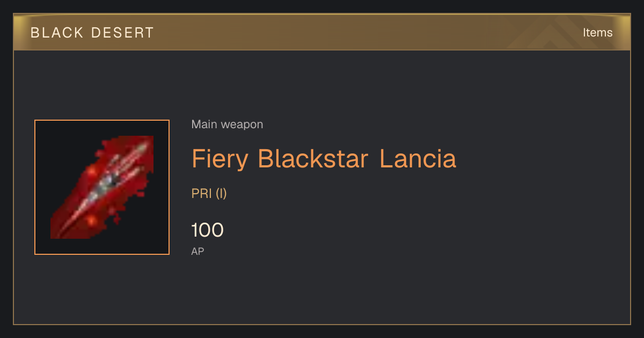Select the PRI (I) enhancement level text
The width and height of the screenshot is (644, 338).
[209, 194]
